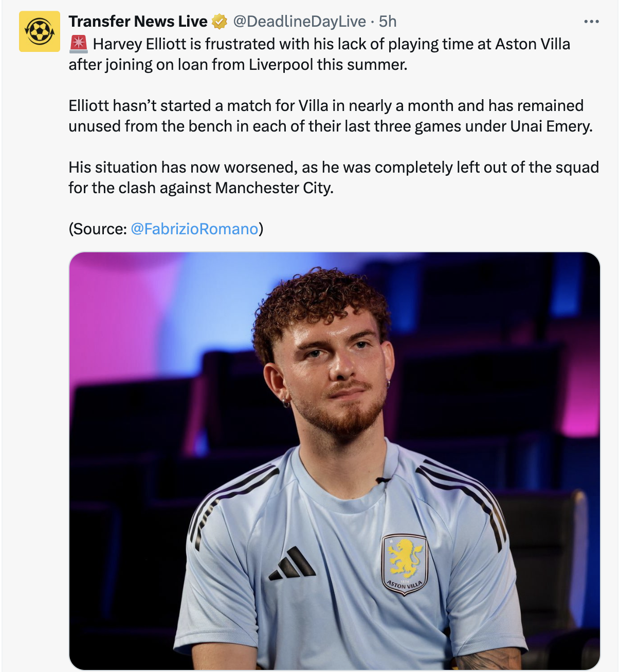This screenshot has width=619, height=672.
Task: Click the paragraph mentioning Unai Emery
Action: [x=330, y=116]
